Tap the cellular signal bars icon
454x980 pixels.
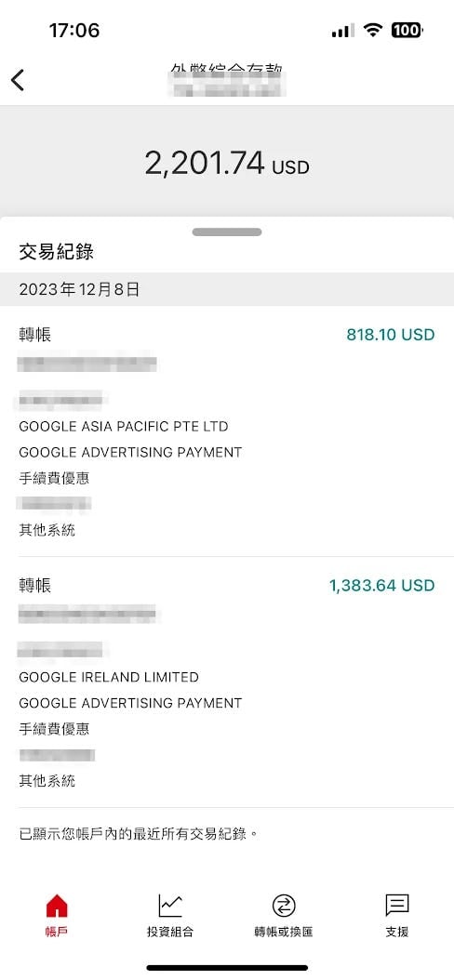(342, 31)
